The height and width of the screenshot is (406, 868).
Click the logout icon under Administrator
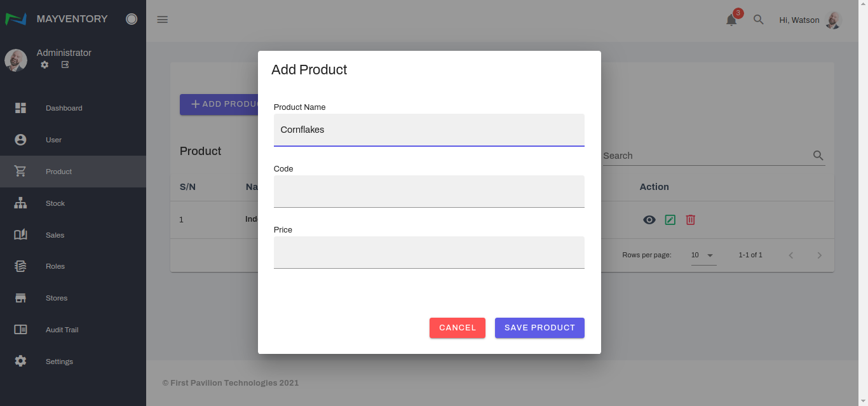click(x=65, y=65)
